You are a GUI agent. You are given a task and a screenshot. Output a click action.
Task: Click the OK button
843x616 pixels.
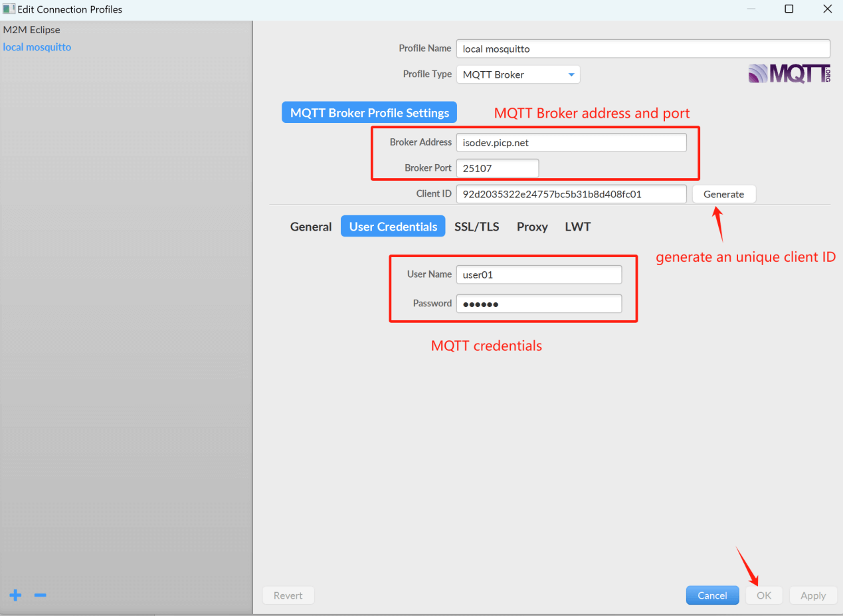[764, 595]
